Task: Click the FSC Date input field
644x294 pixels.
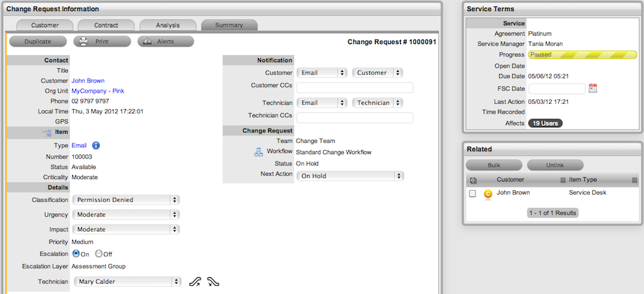Action: 557,89
